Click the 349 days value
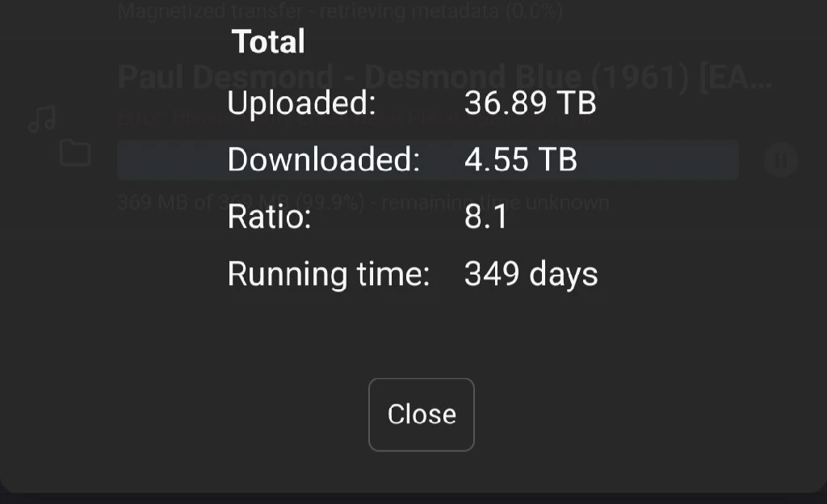 point(531,274)
